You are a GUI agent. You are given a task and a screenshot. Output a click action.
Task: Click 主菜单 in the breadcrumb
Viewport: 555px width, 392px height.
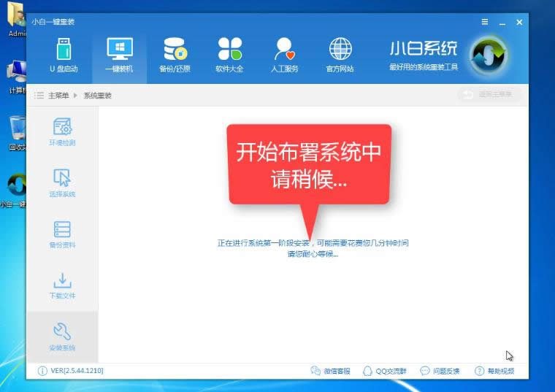click(58, 96)
